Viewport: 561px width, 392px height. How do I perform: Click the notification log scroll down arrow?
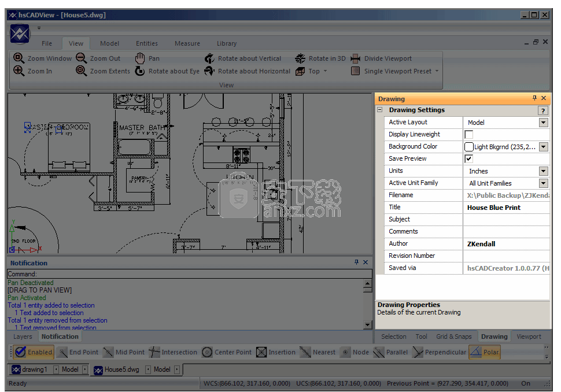click(x=367, y=325)
